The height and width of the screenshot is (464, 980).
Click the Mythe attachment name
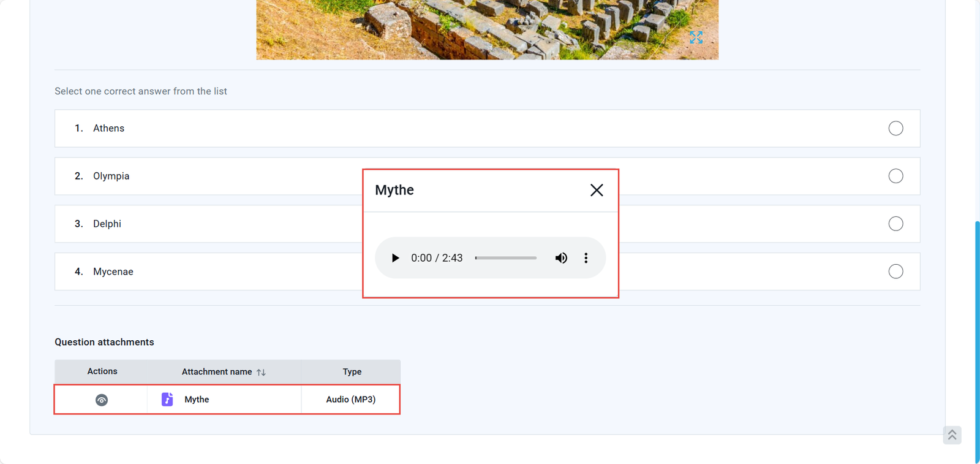[x=197, y=399]
